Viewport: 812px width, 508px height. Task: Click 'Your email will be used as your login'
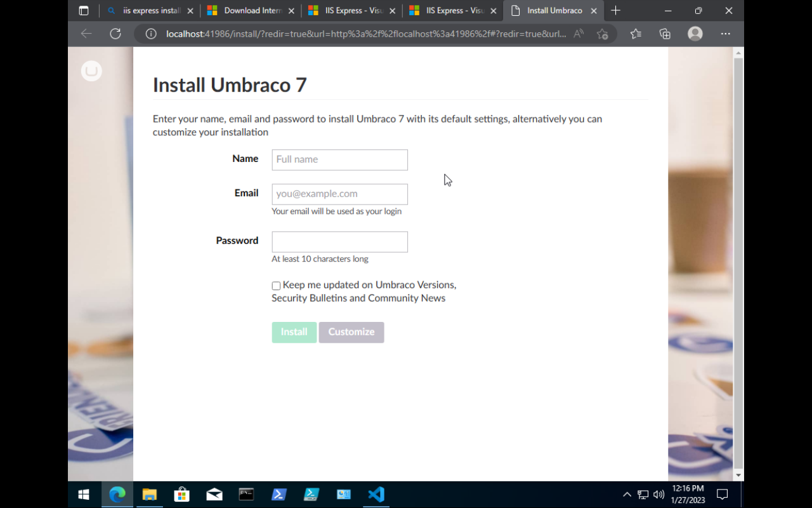(336, 211)
